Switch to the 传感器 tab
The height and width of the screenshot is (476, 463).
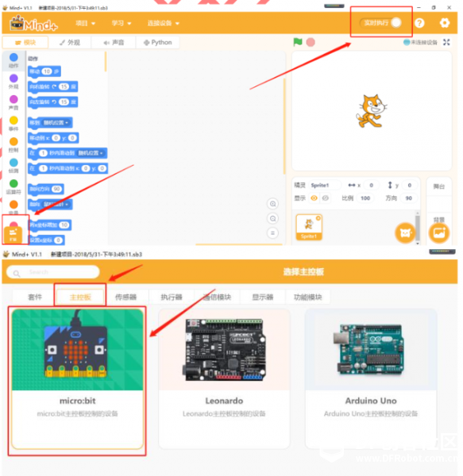tap(125, 297)
